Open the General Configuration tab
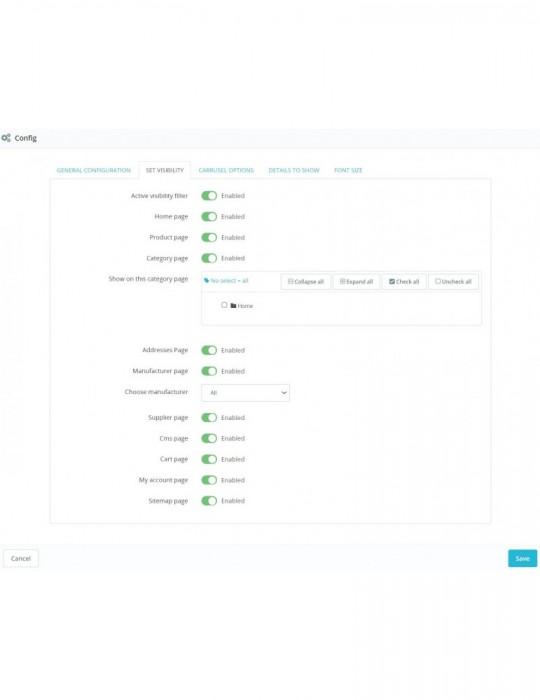Screen dimensions: 540x700 click(94, 171)
